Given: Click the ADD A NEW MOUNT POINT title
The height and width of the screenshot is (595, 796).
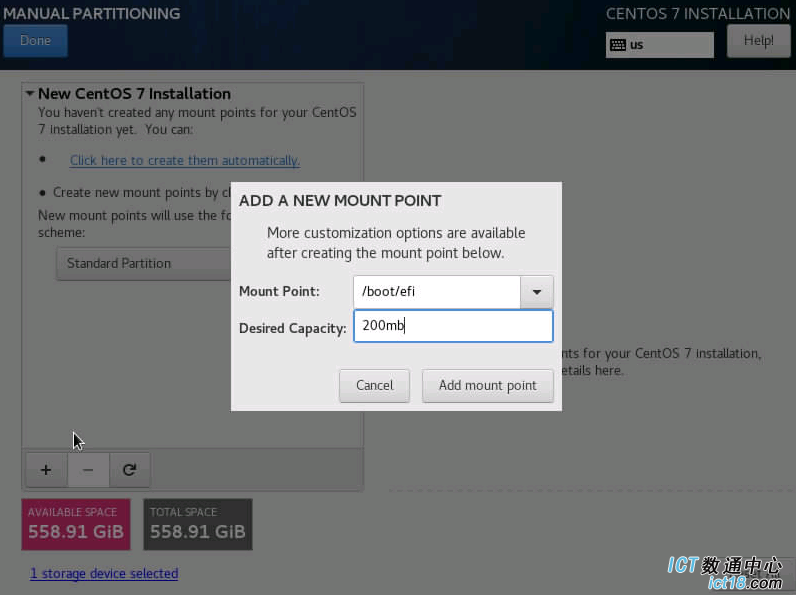Looking at the screenshot, I should (x=340, y=201).
